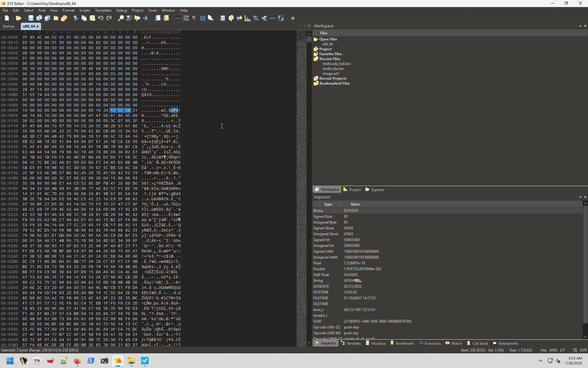
Task: Open shellcode_full.bin from Recent Files
Action: coord(336,64)
